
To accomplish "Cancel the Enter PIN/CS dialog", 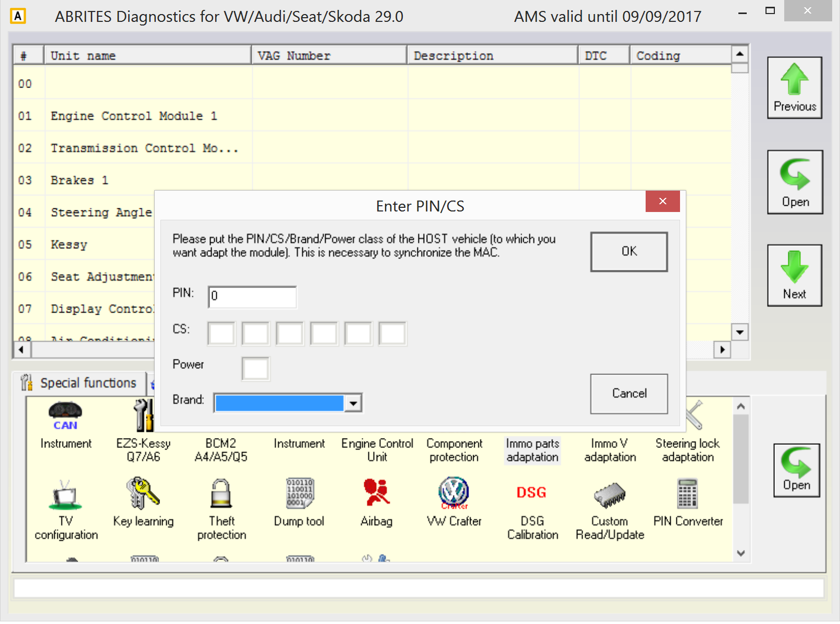I will (x=629, y=394).
